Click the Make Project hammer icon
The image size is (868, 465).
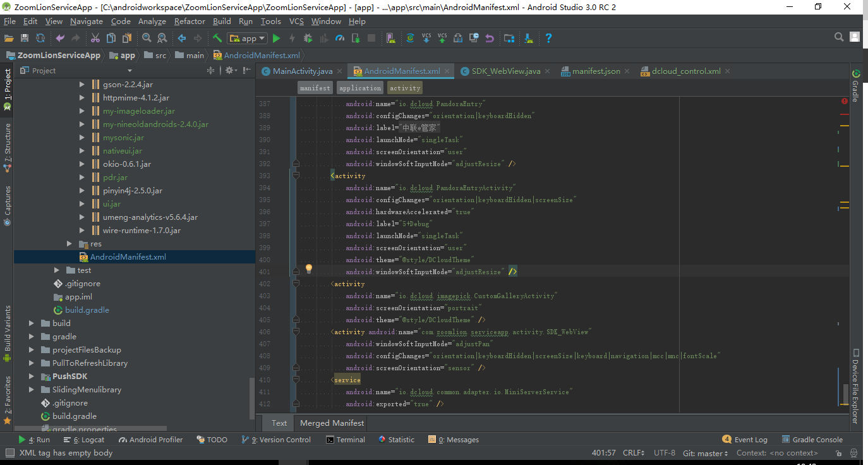point(217,39)
